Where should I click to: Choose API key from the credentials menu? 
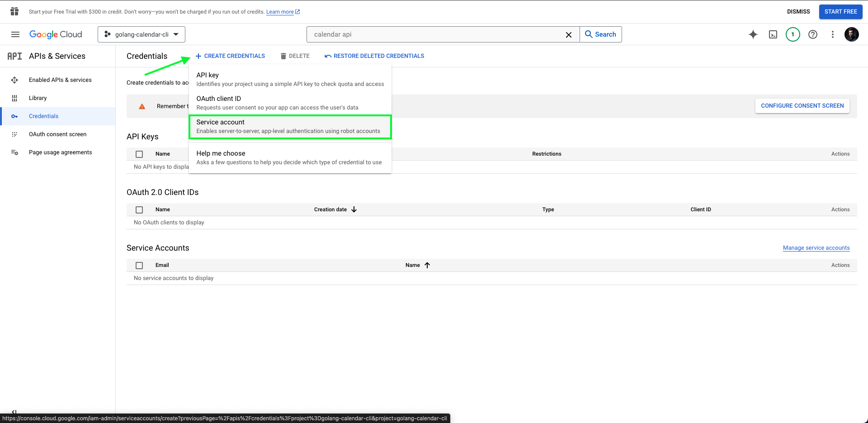(x=290, y=79)
